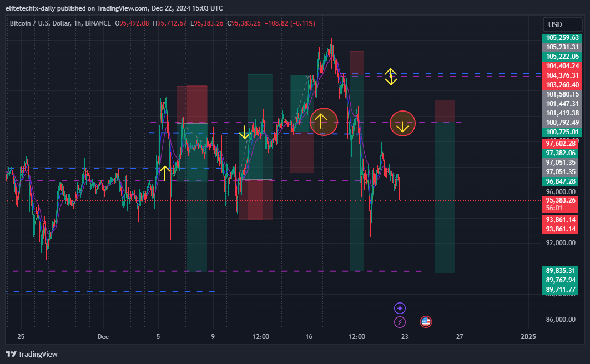The width and height of the screenshot is (590, 364).
Task: Click the 101,580.15 price label
Action: (x=562, y=94)
